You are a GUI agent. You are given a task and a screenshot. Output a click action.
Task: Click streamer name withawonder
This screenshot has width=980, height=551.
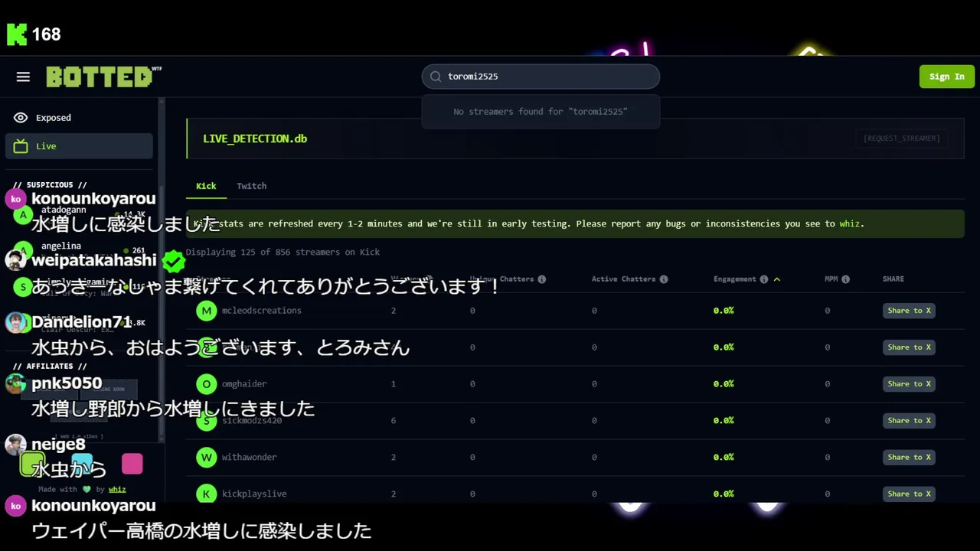pos(250,458)
